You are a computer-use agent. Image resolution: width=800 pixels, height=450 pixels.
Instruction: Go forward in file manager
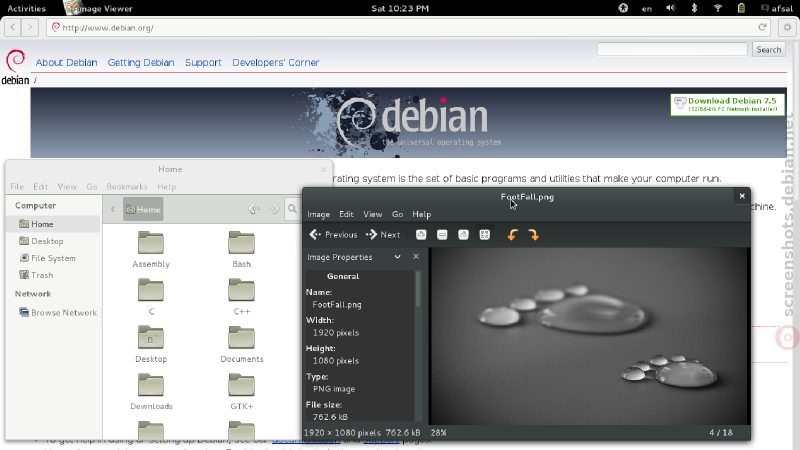pos(274,209)
